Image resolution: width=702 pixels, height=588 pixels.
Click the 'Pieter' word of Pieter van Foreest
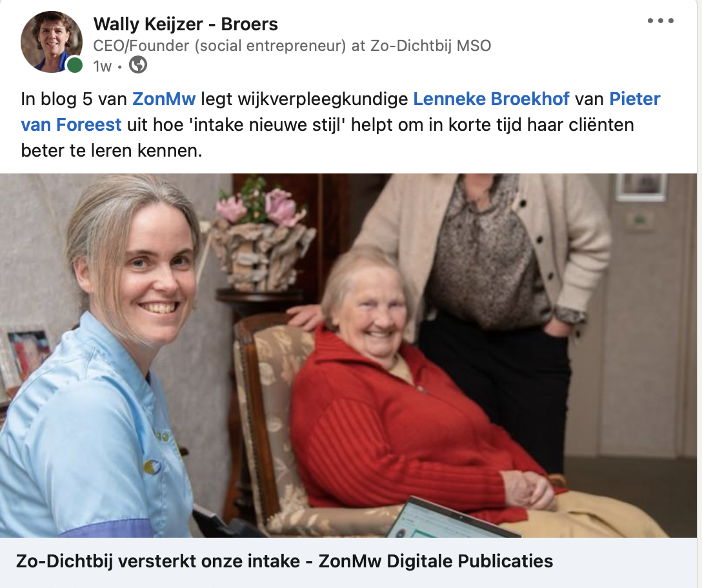pyautogui.click(x=635, y=99)
